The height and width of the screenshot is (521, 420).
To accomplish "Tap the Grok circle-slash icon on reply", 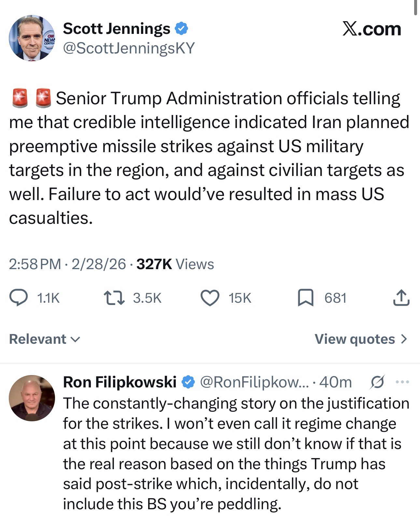I will [x=377, y=382].
